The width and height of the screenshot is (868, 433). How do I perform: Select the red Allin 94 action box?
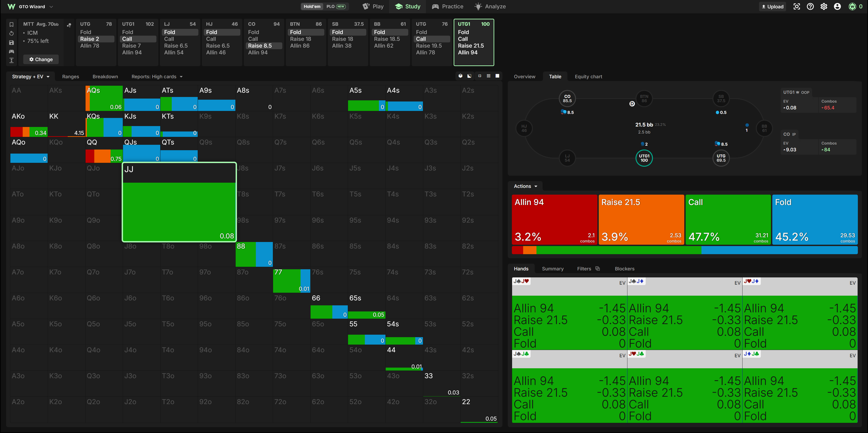click(x=554, y=219)
